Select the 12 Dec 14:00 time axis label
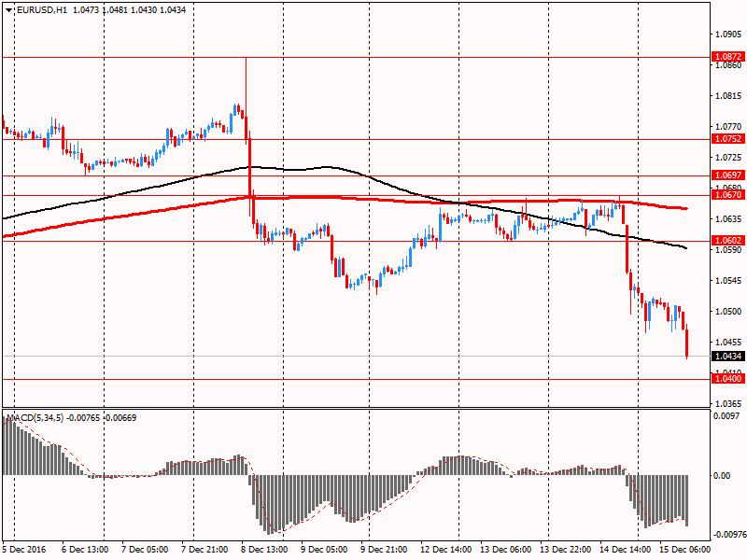Screen dimensions: 747x560 point(446,550)
